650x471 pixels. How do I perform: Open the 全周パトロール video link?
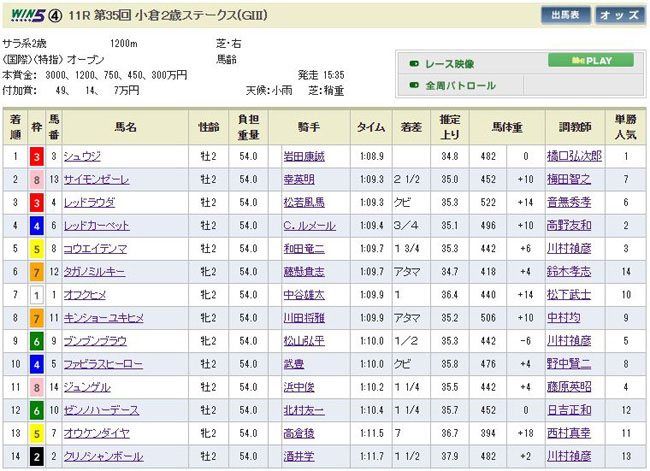(x=460, y=86)
